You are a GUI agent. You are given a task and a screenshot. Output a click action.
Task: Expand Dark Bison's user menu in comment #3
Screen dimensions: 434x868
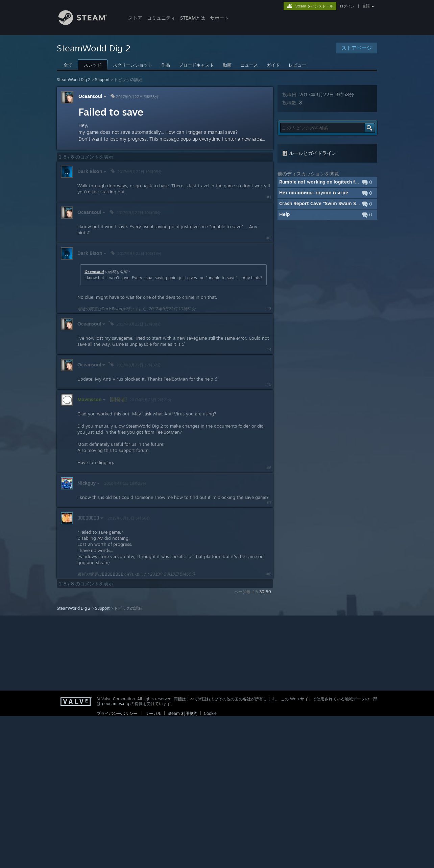tap(105, 254)
